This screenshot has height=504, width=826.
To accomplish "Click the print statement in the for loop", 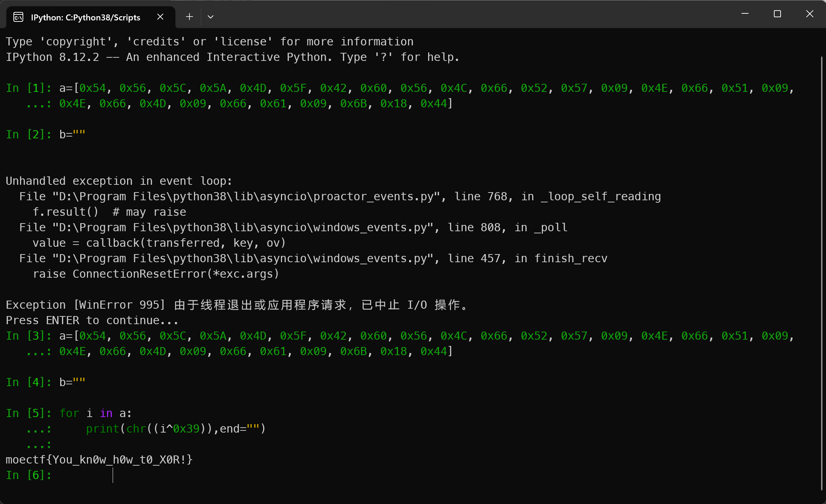I will [x=175, y=429].
